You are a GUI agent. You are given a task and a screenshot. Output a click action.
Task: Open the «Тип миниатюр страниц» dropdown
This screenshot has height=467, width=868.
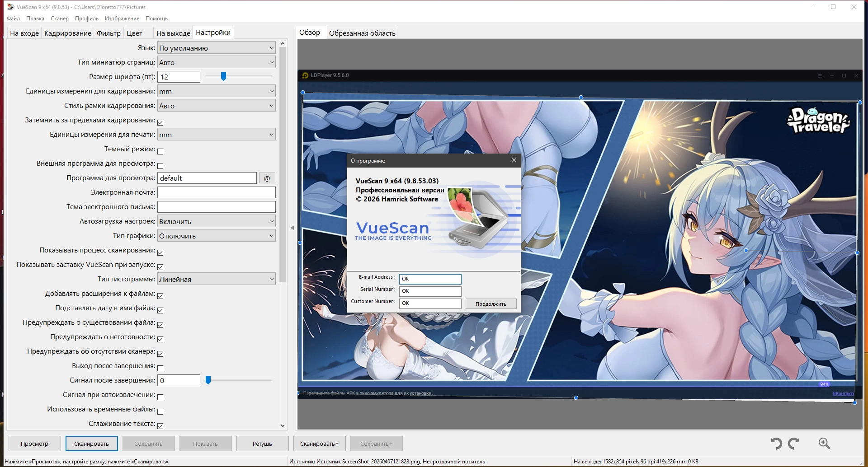click(x=217, y=62)
